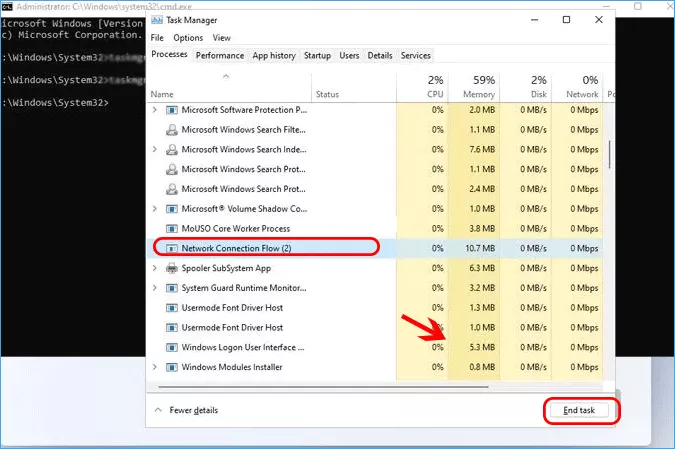This screenshot has height=449, width=675.
Task: Sort by the Memory column header
Action: pyautogui.click(x=474, y=87)
